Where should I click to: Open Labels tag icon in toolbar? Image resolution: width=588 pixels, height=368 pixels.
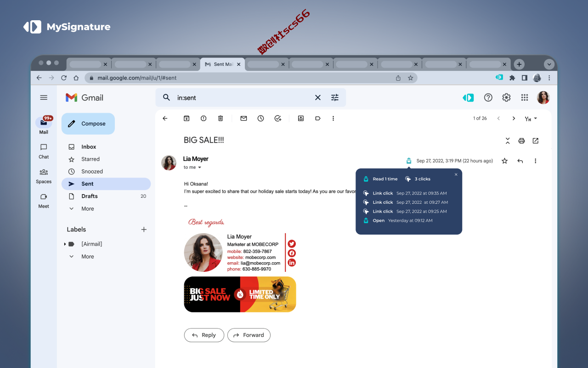pos(317,118)
